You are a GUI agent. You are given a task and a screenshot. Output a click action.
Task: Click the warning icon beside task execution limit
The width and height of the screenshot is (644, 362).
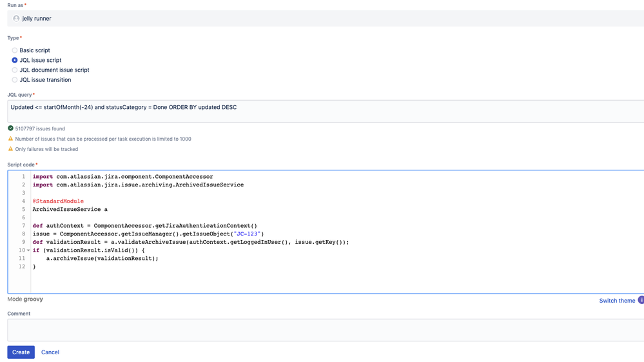click(11, 139)
